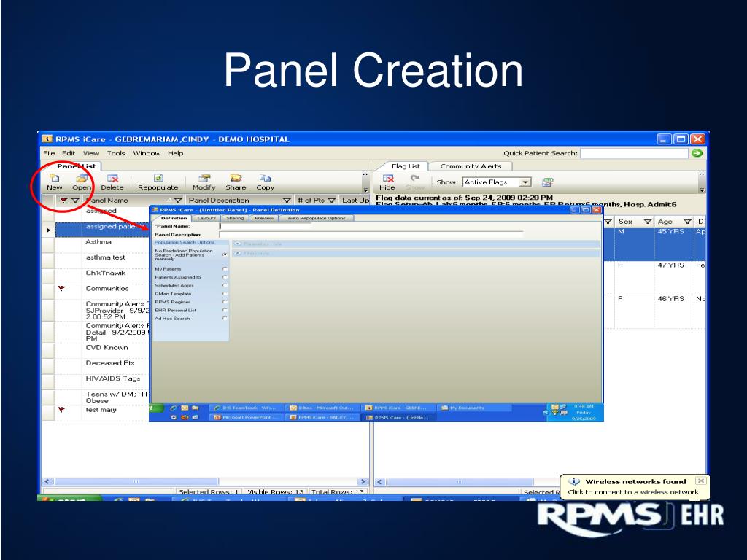Click the icon right of Active Flags dropdown
This screenshot has width=747, height=560.
pos(547,182)
